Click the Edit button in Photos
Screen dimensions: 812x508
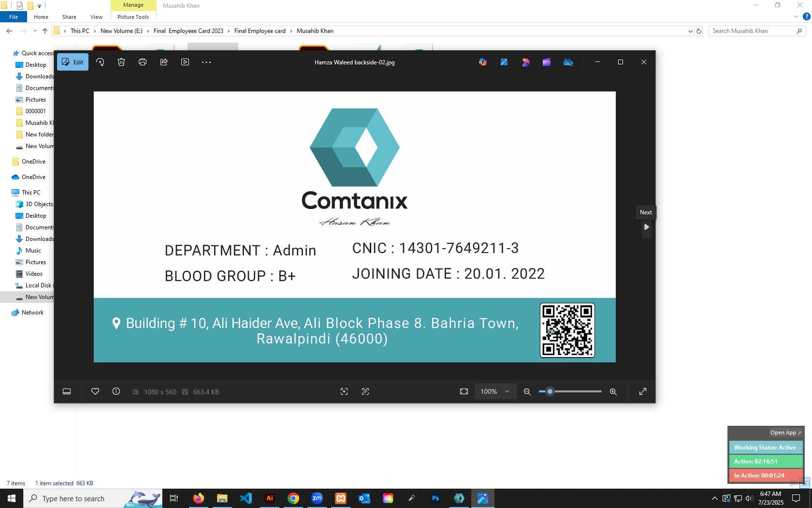[72, 62]
